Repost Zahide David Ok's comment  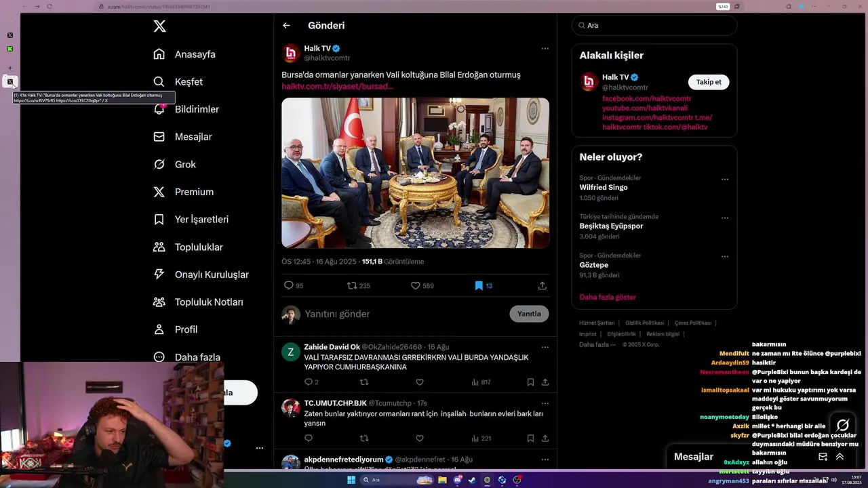coord(364,382)
